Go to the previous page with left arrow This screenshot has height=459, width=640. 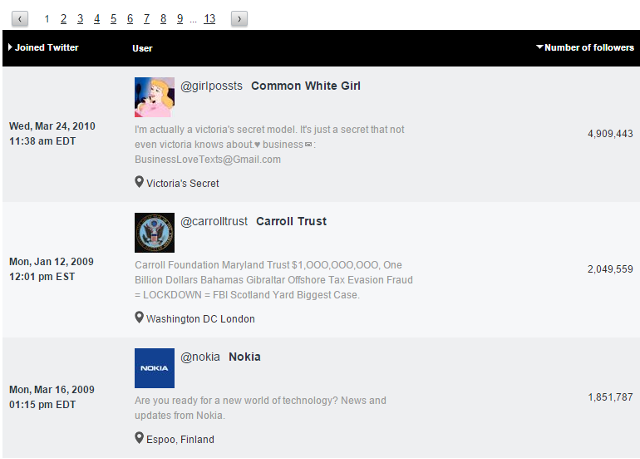point(20,19)
